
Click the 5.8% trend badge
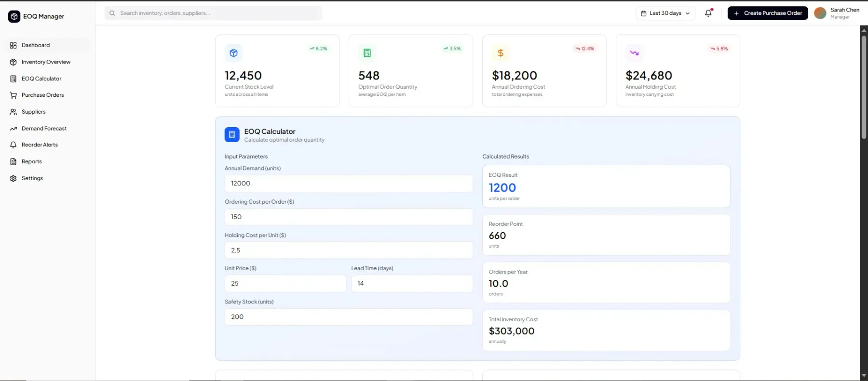pyautogui.click(x=719, y=49)
